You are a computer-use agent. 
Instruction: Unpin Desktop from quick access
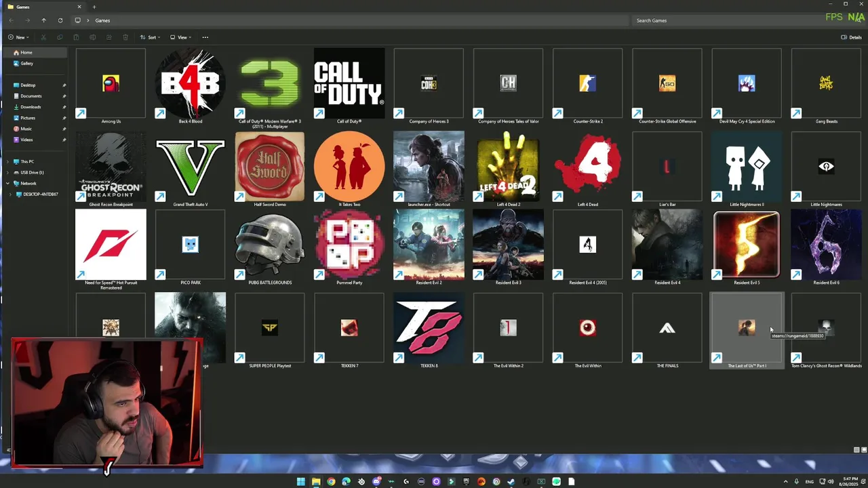coord(64,85)
